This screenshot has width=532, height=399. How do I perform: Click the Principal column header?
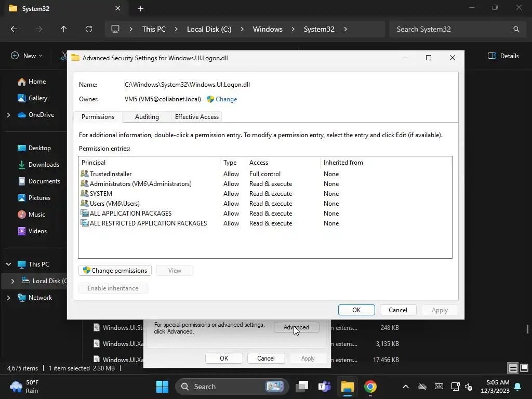point(149,163)
